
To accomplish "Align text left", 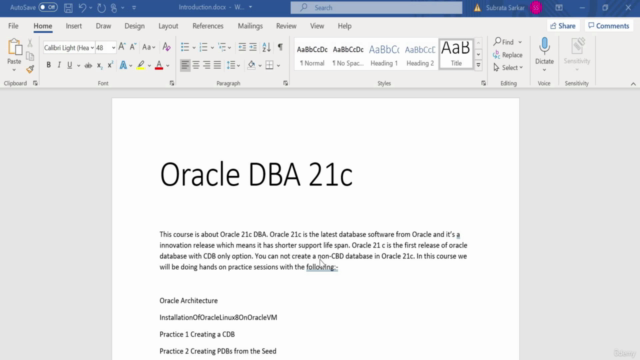I will [185, 65].
